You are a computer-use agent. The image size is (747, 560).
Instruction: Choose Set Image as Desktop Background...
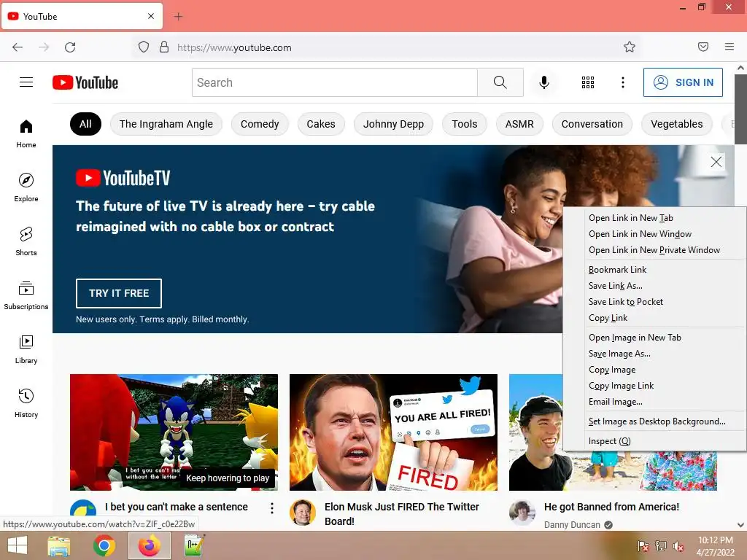tap(657, 421)
